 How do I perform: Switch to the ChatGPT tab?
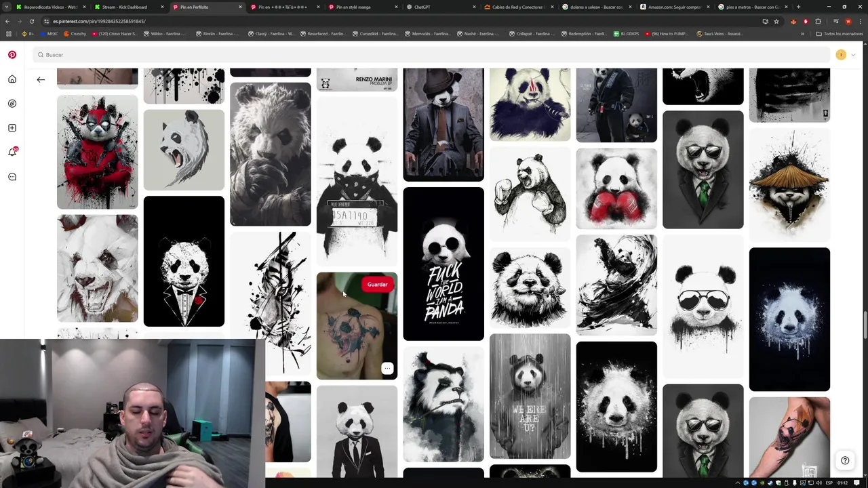(441, 7)
